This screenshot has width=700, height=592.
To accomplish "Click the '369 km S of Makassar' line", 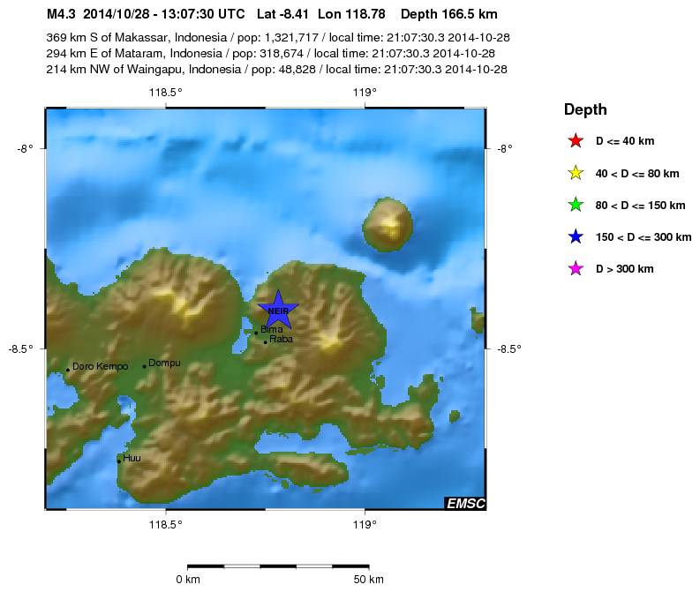I will pos(278,37).
